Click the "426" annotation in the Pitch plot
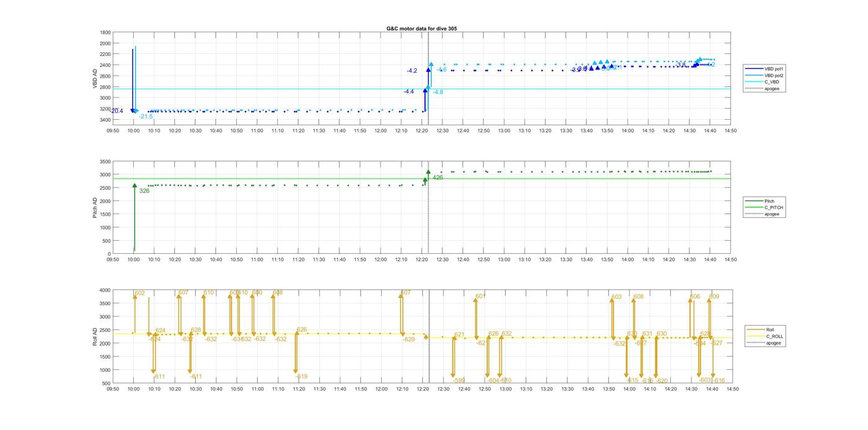The height and width of the screenshot is (430, 868). 438,177
